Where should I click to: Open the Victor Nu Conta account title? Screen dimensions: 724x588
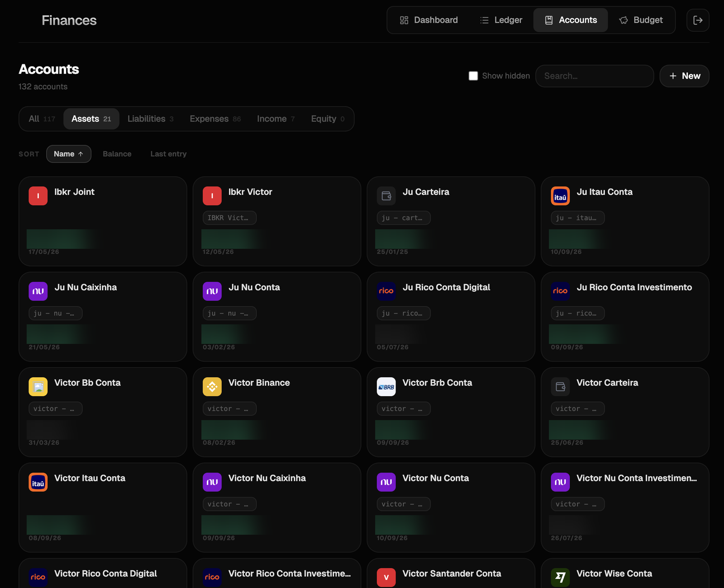[435, 478]
